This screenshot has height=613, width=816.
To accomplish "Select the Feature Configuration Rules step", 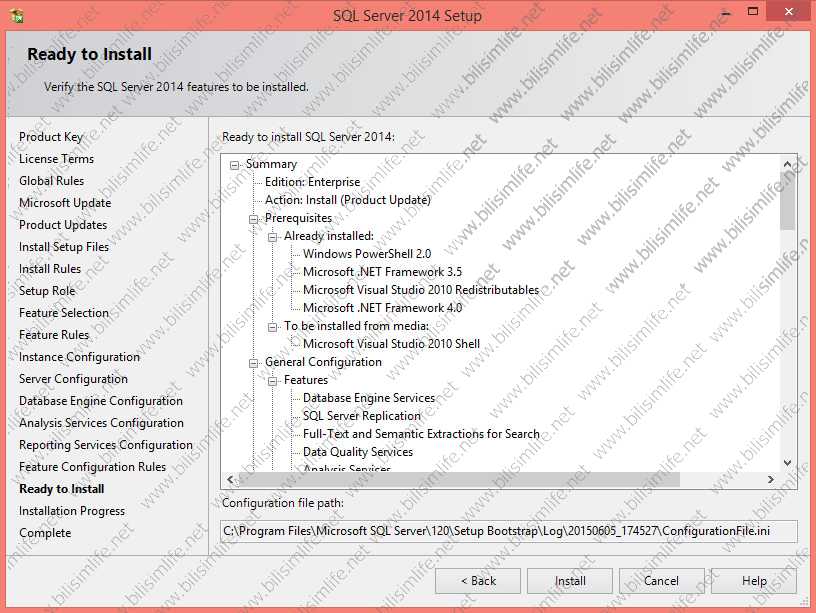I will click(93, 467).
